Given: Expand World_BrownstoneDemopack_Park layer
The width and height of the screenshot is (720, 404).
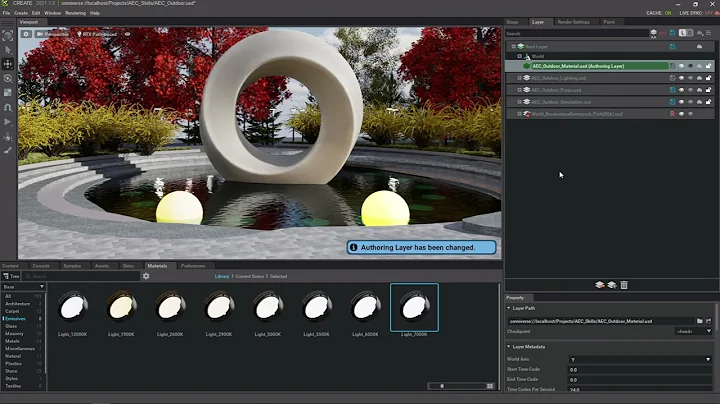Looking at the screenshot, I should [520, 114].
